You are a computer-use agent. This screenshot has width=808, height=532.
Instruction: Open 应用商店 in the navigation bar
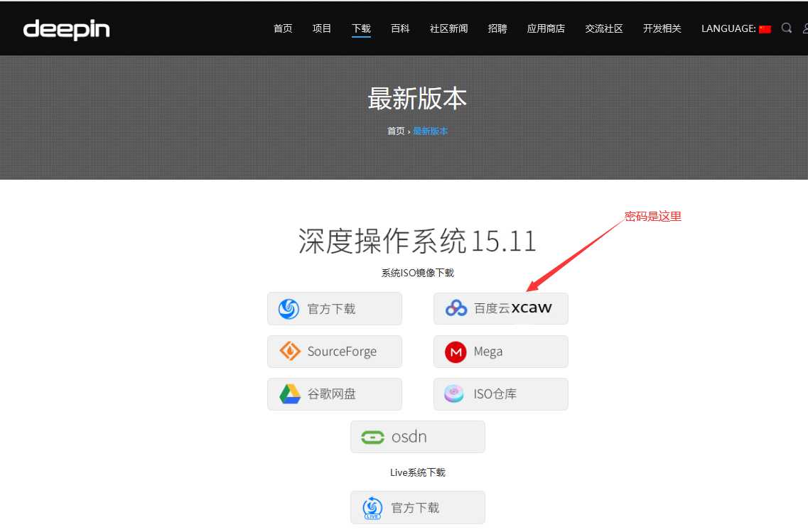click(x=546, y=28)
